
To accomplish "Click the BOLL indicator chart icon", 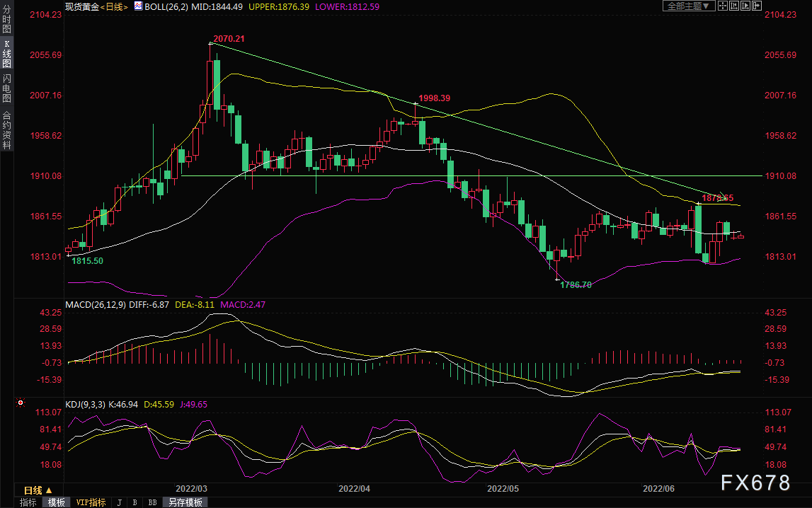I will [138, 6].
